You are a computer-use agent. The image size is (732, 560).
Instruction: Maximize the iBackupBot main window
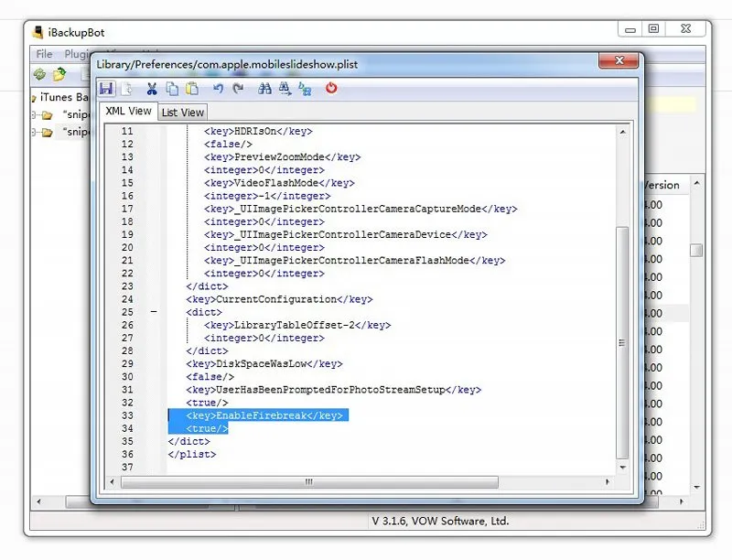tap(653, 29)
